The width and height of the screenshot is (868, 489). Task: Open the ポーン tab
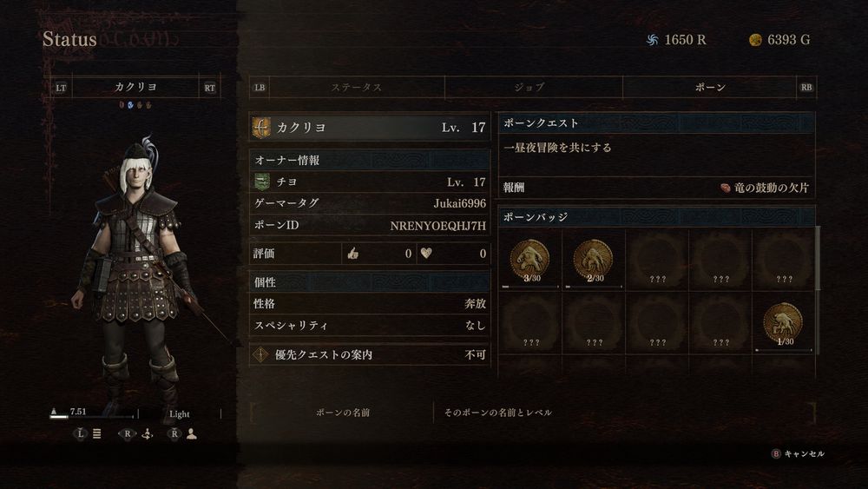(x=710, y=88)
